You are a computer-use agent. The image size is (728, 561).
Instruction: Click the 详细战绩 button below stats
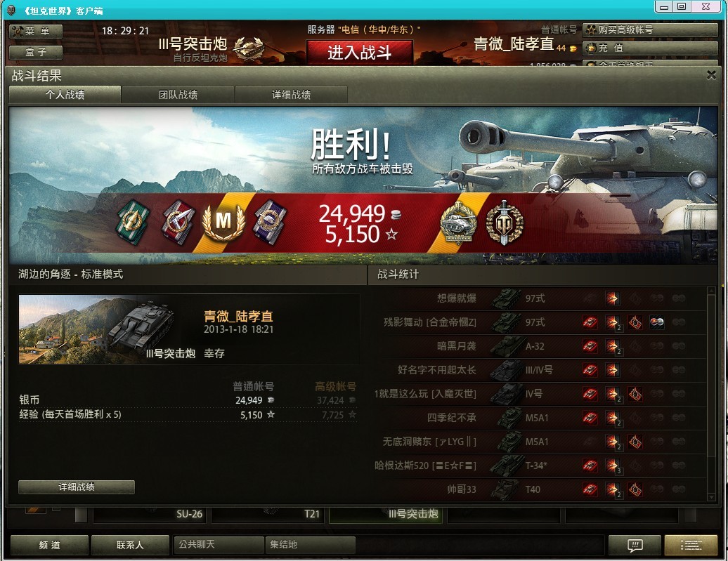[x=77, y=487]
